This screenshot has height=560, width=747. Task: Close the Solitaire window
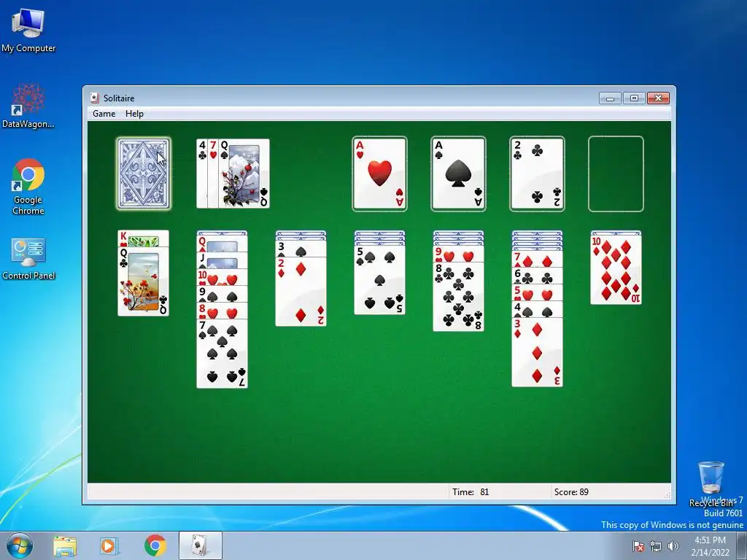(658, 98)
